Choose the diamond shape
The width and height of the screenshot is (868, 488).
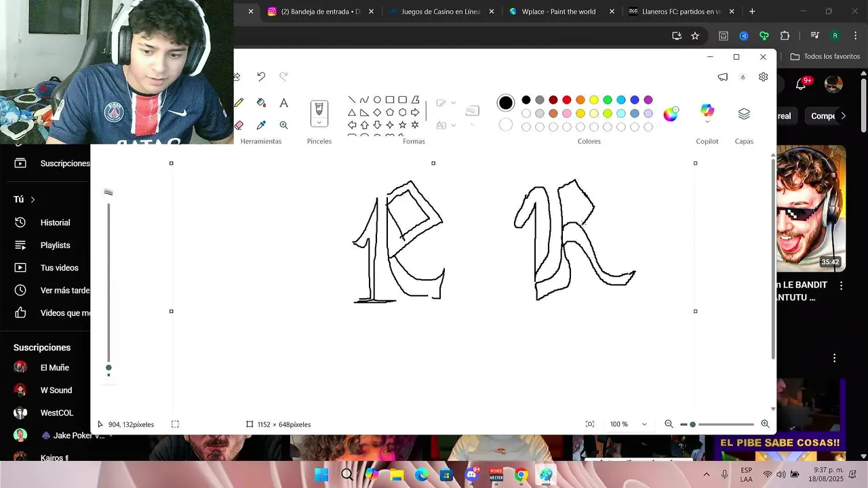click(x=377, y=113)
